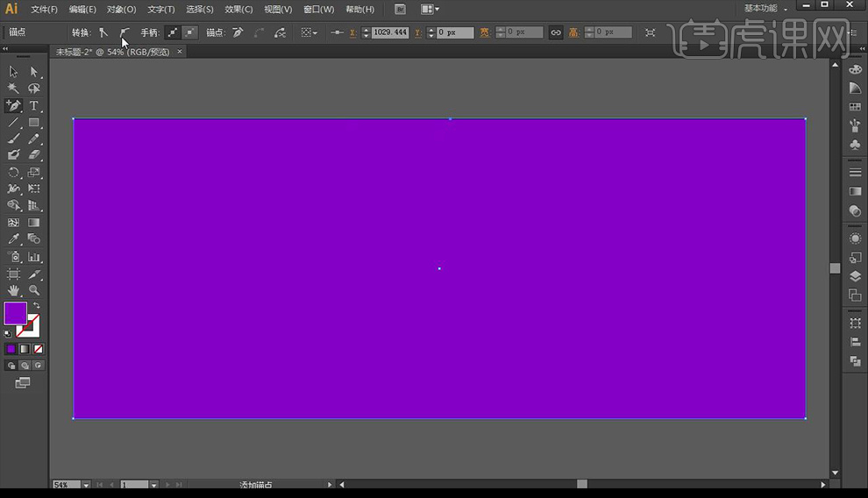
Task: Swap fill and stroke arrow icon
Action: point(37,305)
